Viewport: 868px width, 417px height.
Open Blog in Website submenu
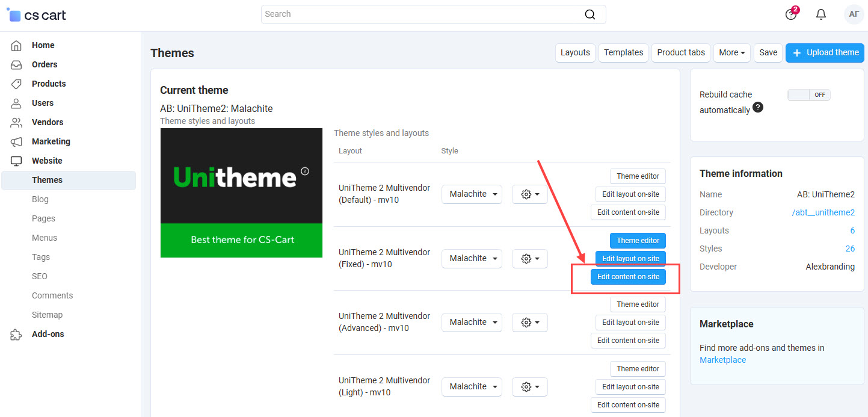(40, 199)
